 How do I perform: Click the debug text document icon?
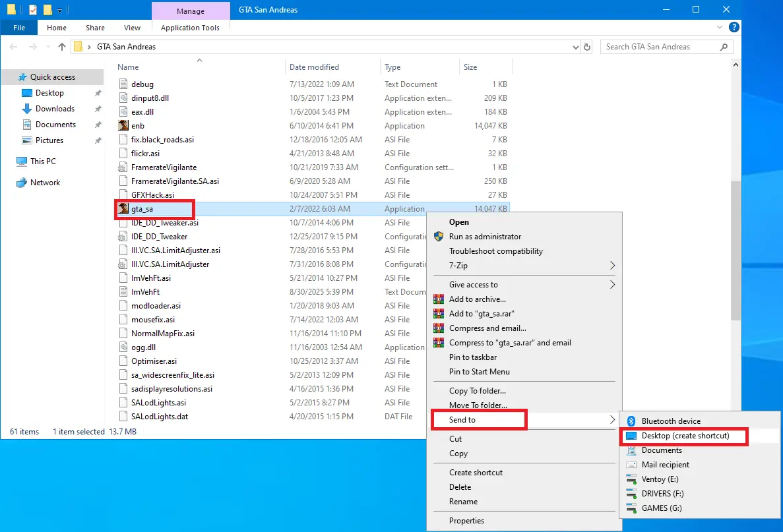click(123, 84)
